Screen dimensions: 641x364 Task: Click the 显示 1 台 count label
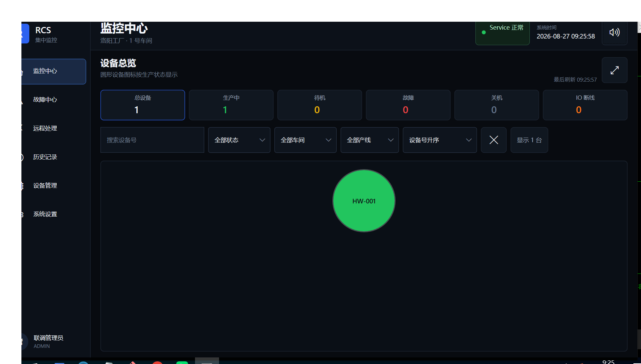pyautogui.click(x=529, y=140)
